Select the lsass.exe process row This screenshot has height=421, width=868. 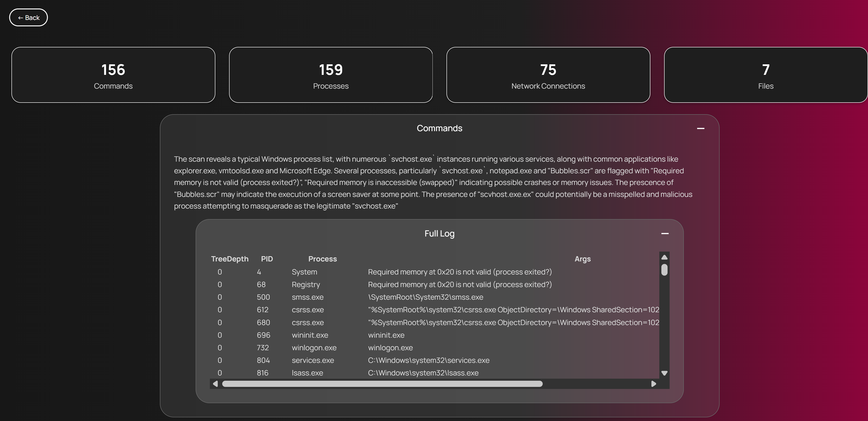click(307, 373)
